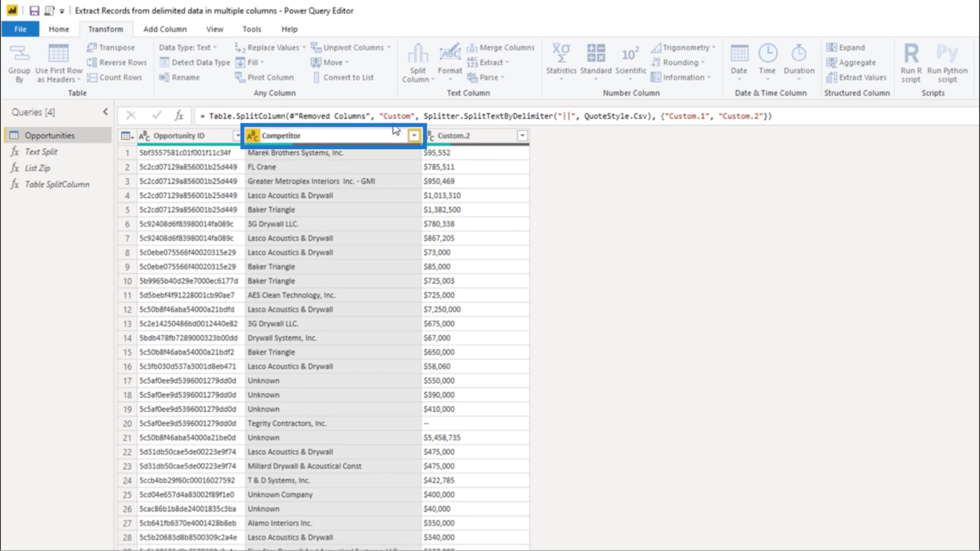Open Competitor column filter dropdown
Screen dimensions: 980x551
tap(414, 136)
